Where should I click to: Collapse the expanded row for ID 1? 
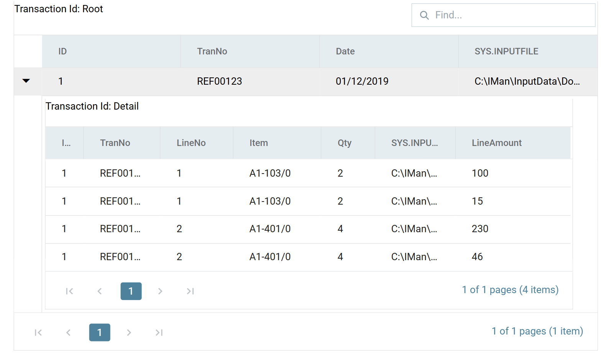[x=26, y=81]
